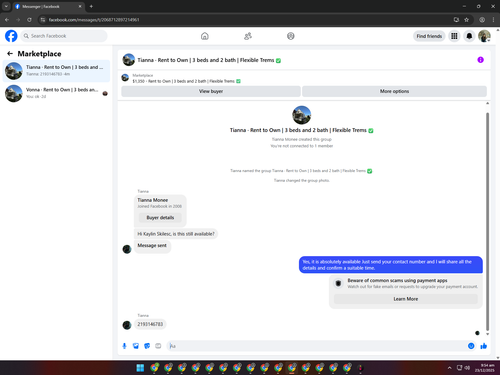
Task: Go back in browser history
Action: click(7, 20)
